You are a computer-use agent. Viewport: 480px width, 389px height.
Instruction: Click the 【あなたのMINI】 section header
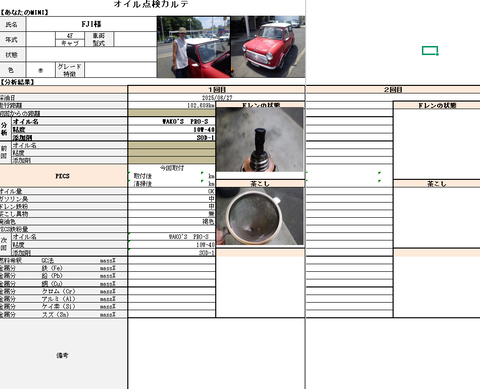[x=24, y=12]
